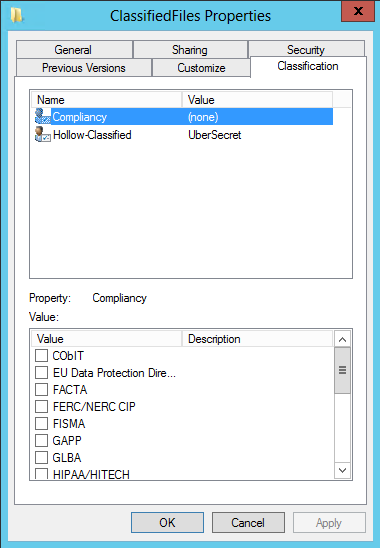Select the Hollow-Classified property row
Image resolution: width=380 pixels, height=548 pixels.
184,135
